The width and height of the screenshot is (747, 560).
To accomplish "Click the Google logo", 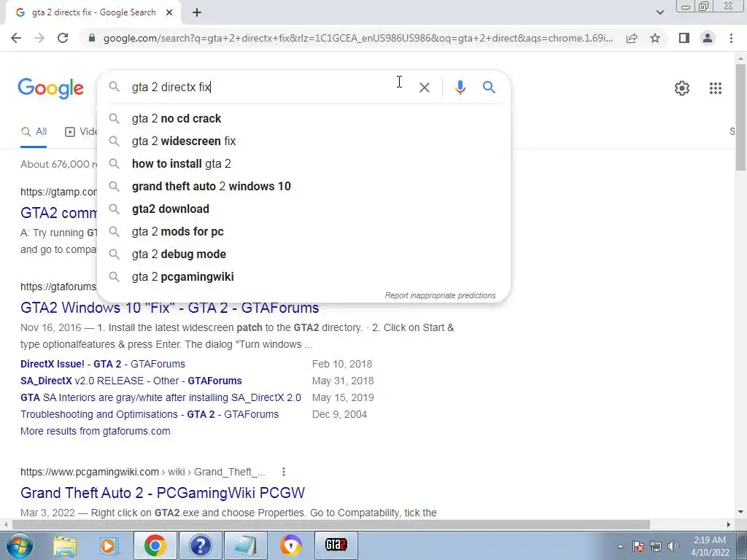I will click(50, 88).
